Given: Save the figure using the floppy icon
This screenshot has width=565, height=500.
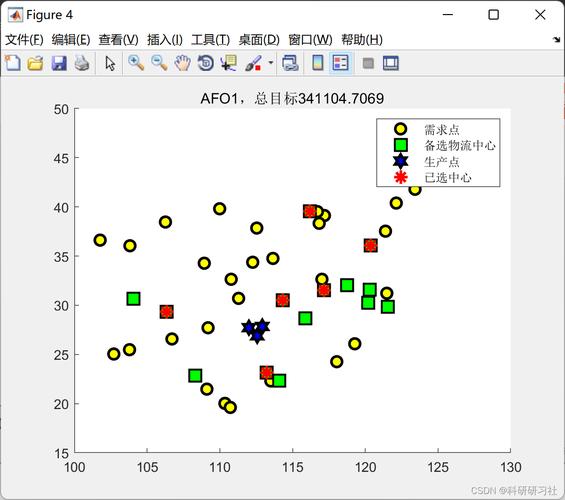Looking at the screenshot, I should click(59, 63).
